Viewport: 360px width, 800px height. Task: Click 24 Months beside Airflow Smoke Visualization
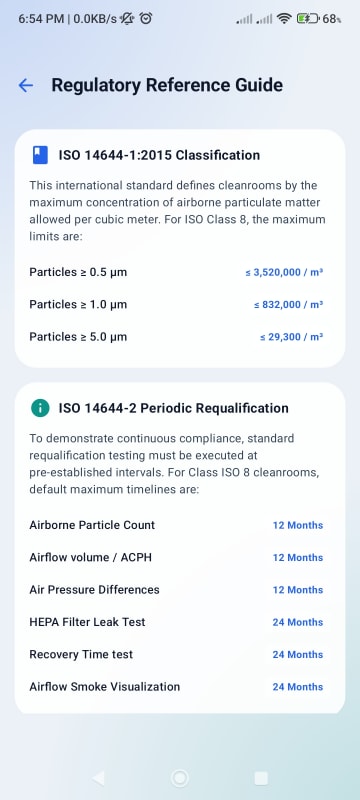pos(298,687)
